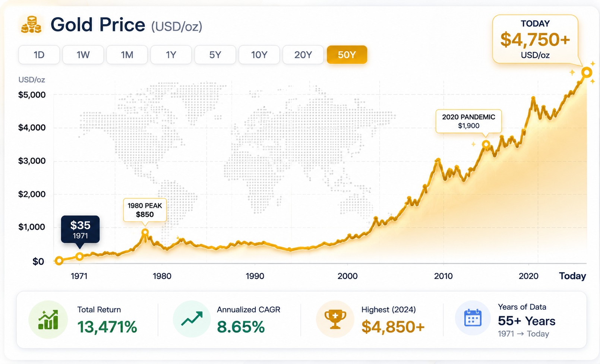This screenshot has height=364, width=600.
Task: Select the 1Y time range
Action: click(171, 55)
